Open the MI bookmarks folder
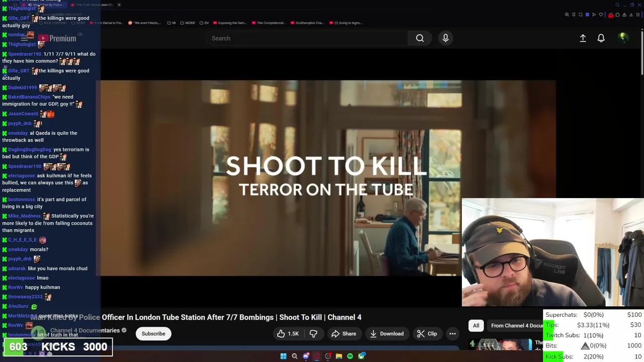 click(171, 23)
